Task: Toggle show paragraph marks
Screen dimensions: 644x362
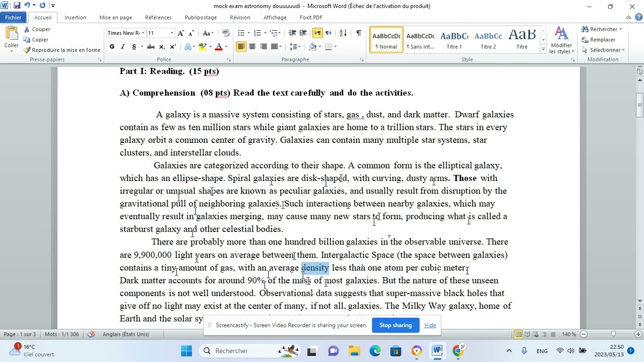Action: click(x=358, y=33)
